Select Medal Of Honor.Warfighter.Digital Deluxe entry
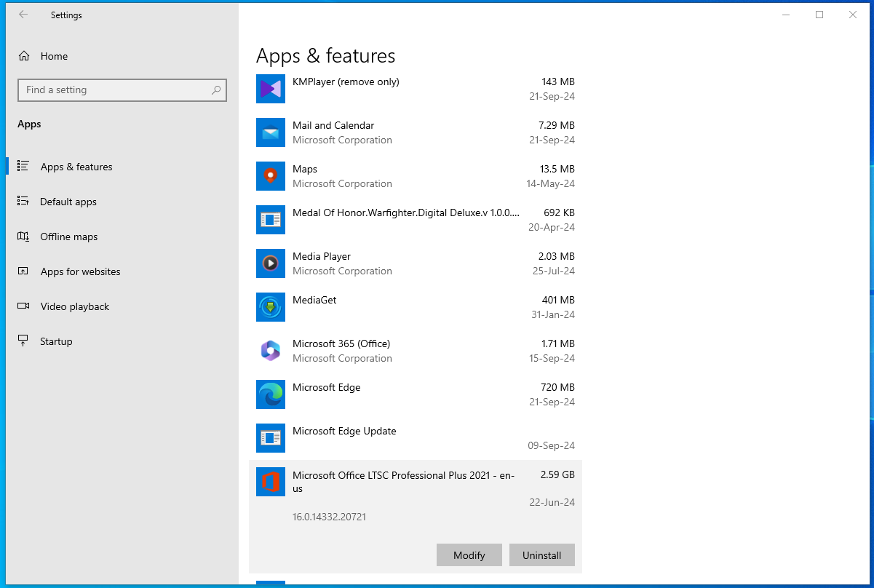 tap(406, 212)
